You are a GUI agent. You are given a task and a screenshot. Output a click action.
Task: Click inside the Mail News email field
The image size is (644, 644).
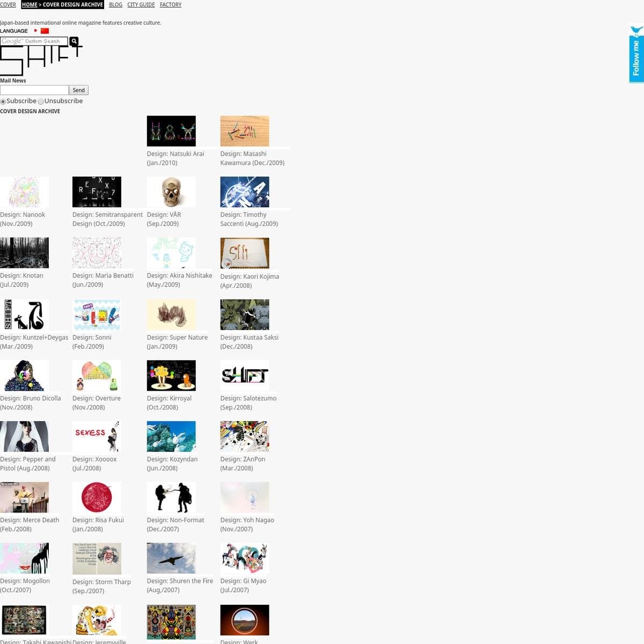tap(34, 90)
